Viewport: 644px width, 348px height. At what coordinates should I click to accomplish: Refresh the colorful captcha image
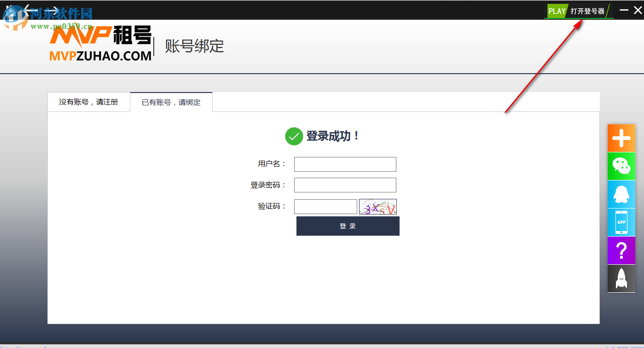click(x=377, y=206)
